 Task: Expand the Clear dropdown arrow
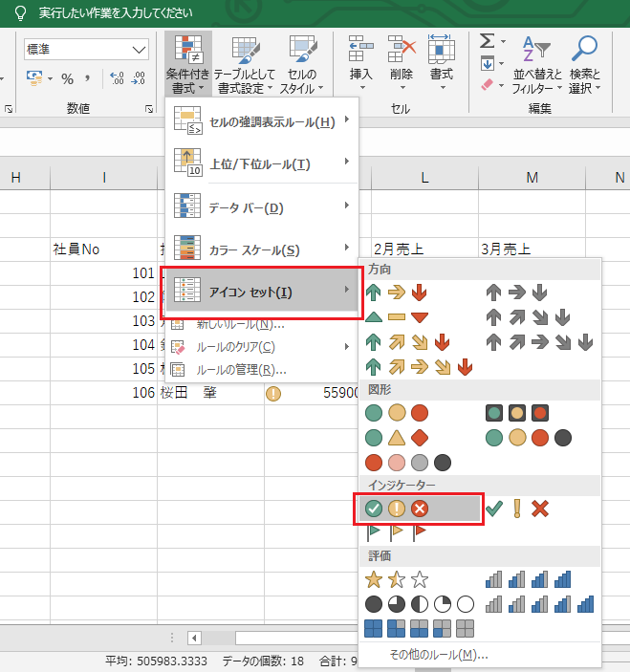coord(502,85)
